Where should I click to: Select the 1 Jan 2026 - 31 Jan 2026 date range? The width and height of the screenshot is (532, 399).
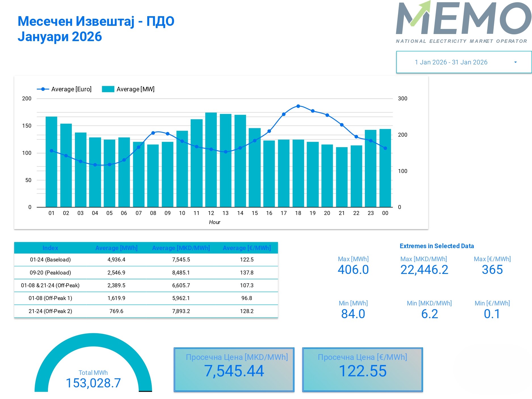(x=451, y=62)
